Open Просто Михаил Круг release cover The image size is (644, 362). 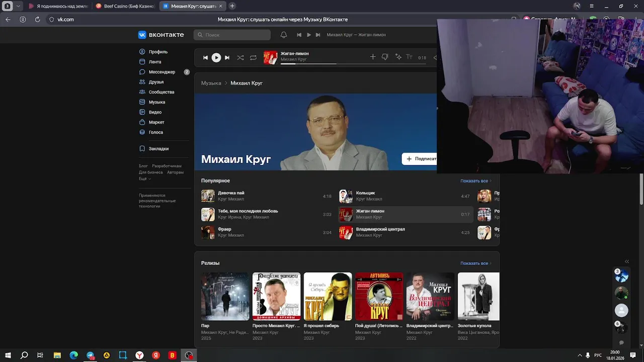point(276,296)
